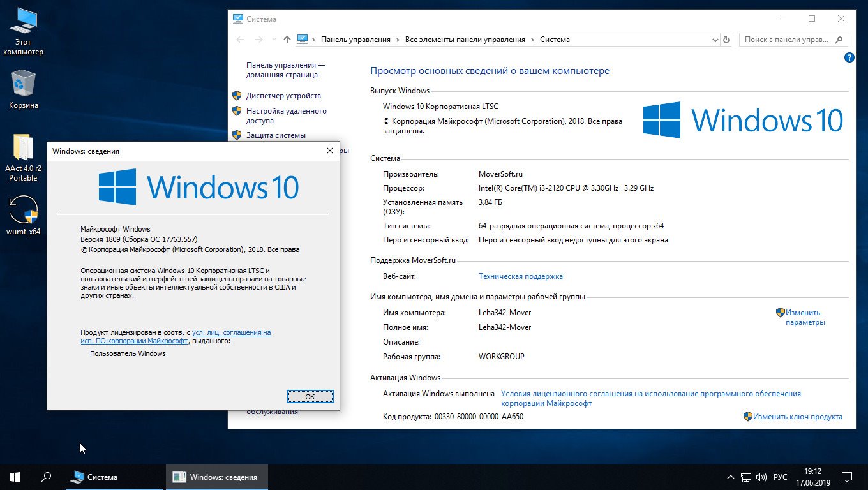Click the Система window title icon

tap(238, 19)
